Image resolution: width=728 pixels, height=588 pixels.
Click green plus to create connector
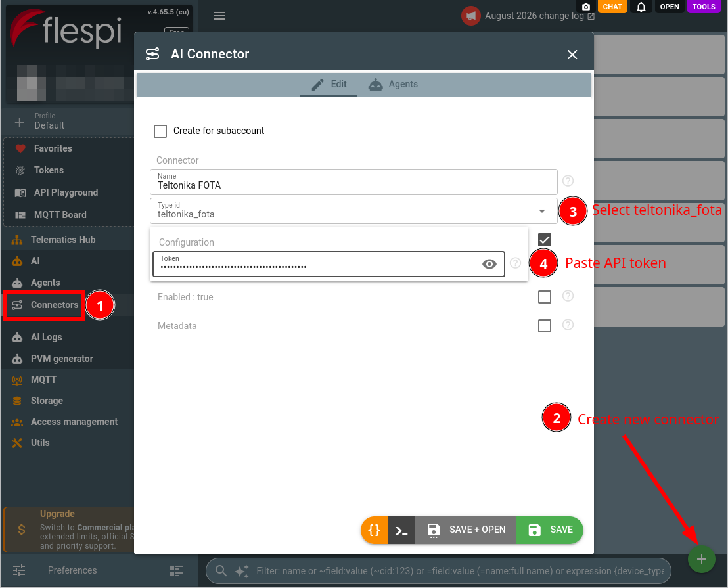tap(701, 559)
